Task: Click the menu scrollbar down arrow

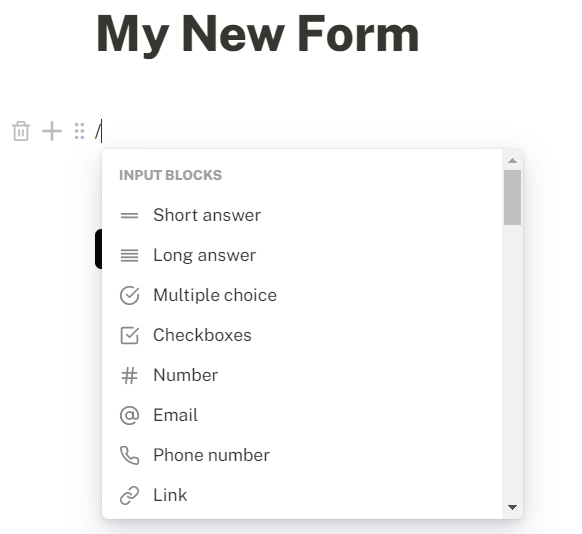Action: pos(513,507)
